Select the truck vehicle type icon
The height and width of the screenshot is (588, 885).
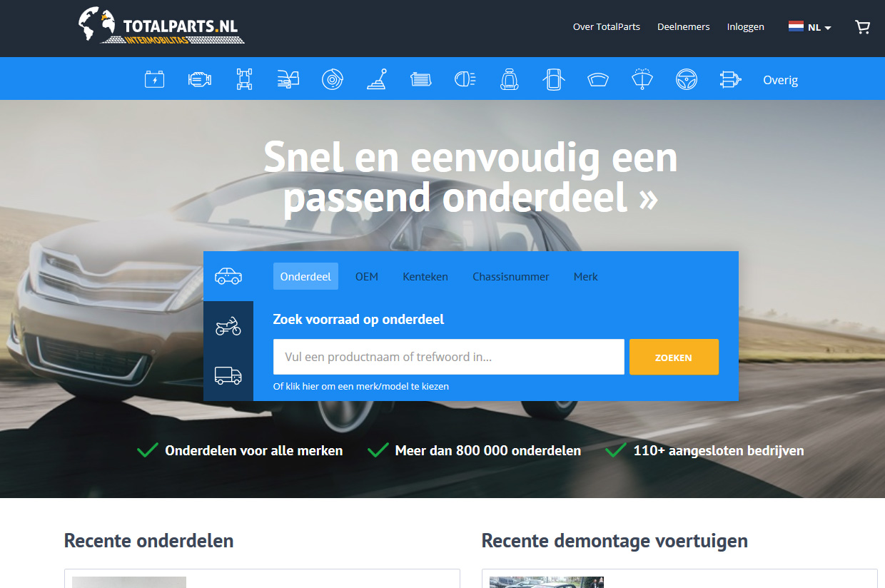click(228, 375)
